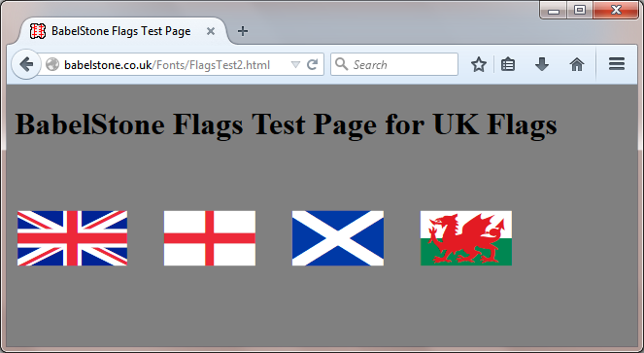644x353 pixels.
Task: Bookmark this page with the star icon
Action: click(479, 64)
